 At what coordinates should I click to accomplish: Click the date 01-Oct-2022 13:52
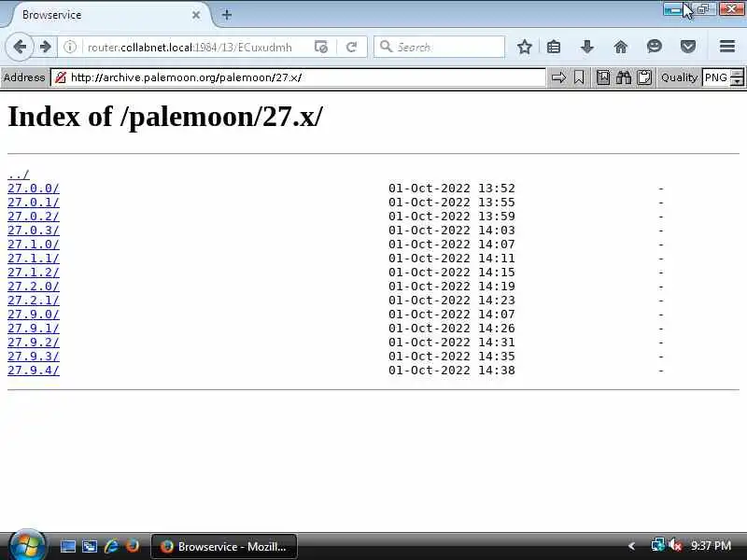pyautogui.click(x=452, y=189)
